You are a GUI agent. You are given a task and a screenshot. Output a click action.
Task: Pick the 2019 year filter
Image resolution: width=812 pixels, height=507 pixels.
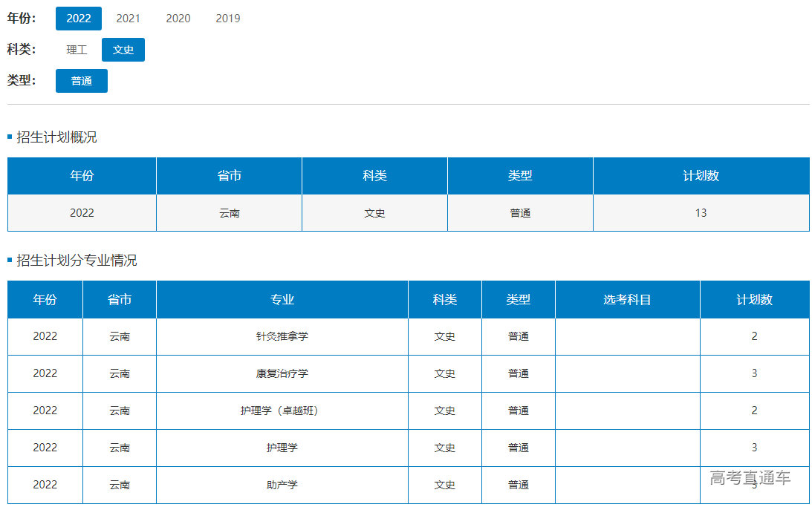(x=227, y=19)
